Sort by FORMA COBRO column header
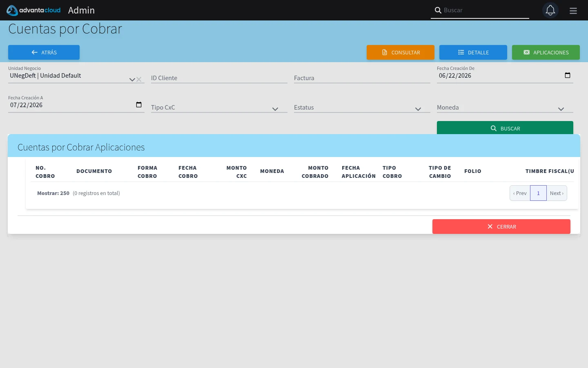 (147, 172)
